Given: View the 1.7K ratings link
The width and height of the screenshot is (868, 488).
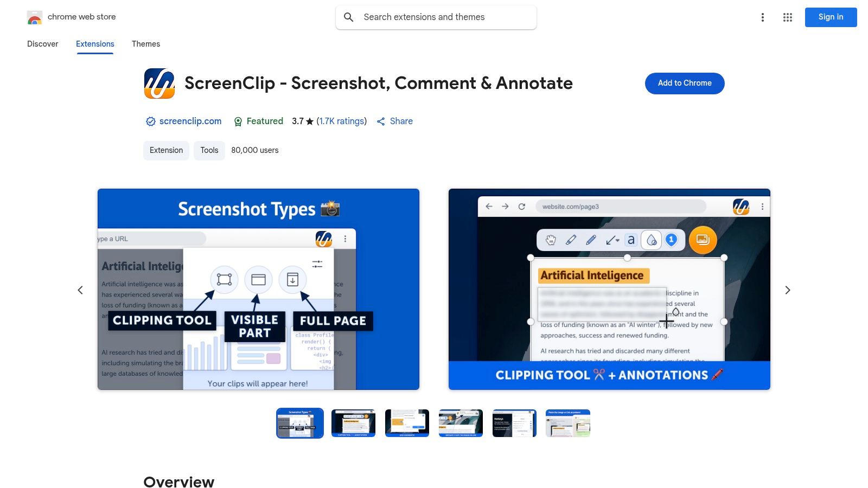Looking at the screenshot, I should (x=341, y=121).
